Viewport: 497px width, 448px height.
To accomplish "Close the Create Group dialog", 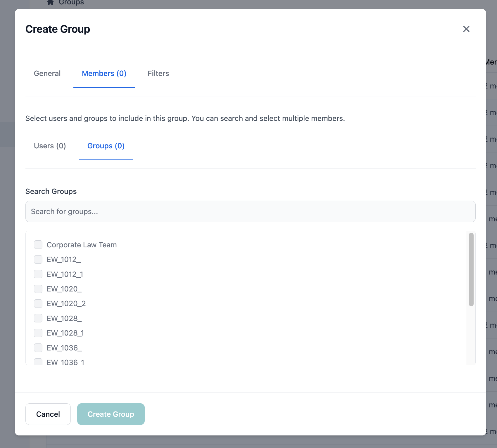I will coord(466,29).
